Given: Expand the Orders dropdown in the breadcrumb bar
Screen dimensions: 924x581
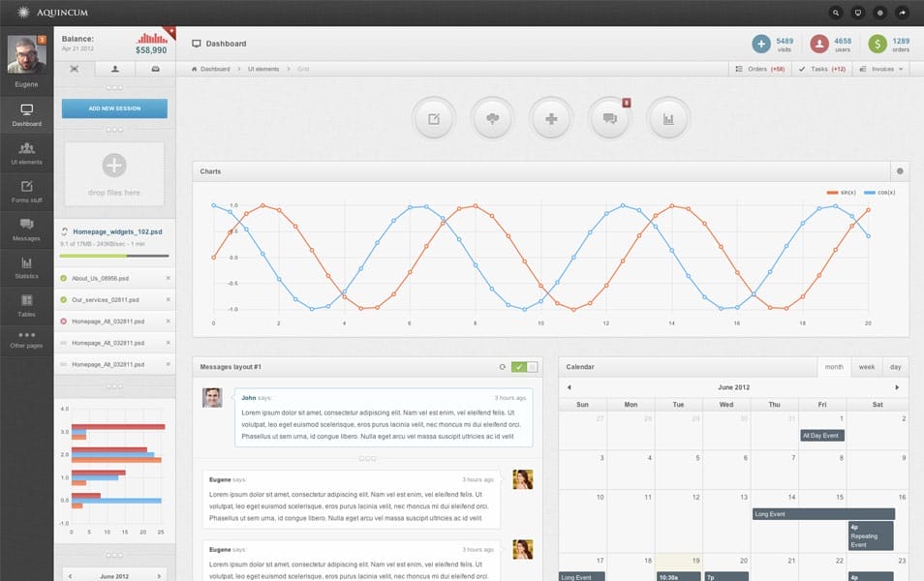Looking at the screenshot, I should pos(756,69).
